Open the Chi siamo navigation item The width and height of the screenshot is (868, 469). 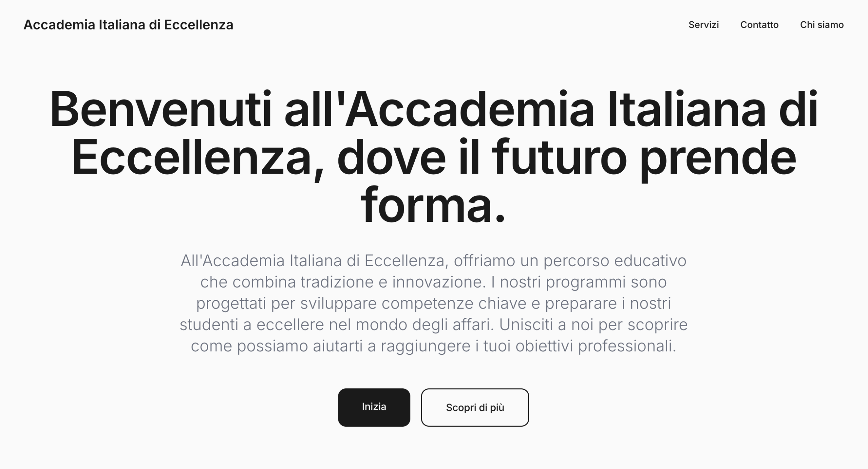pos(822,25)
